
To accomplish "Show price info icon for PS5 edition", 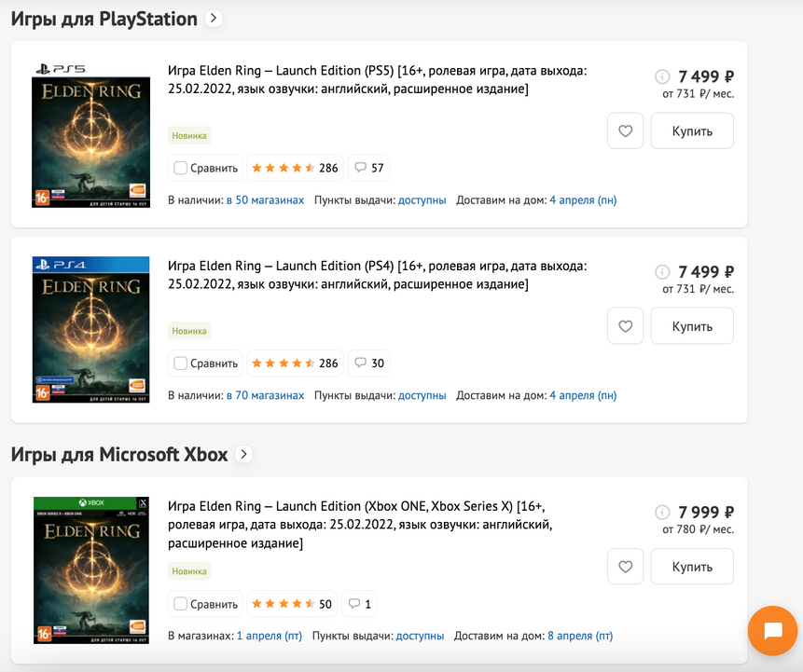I will (662, 76).
